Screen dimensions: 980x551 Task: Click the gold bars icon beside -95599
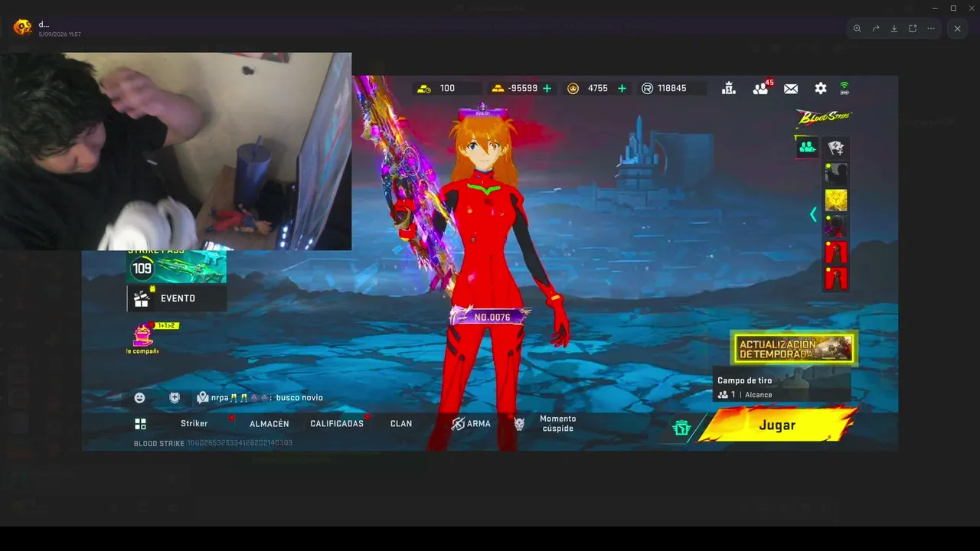(498, 88)
